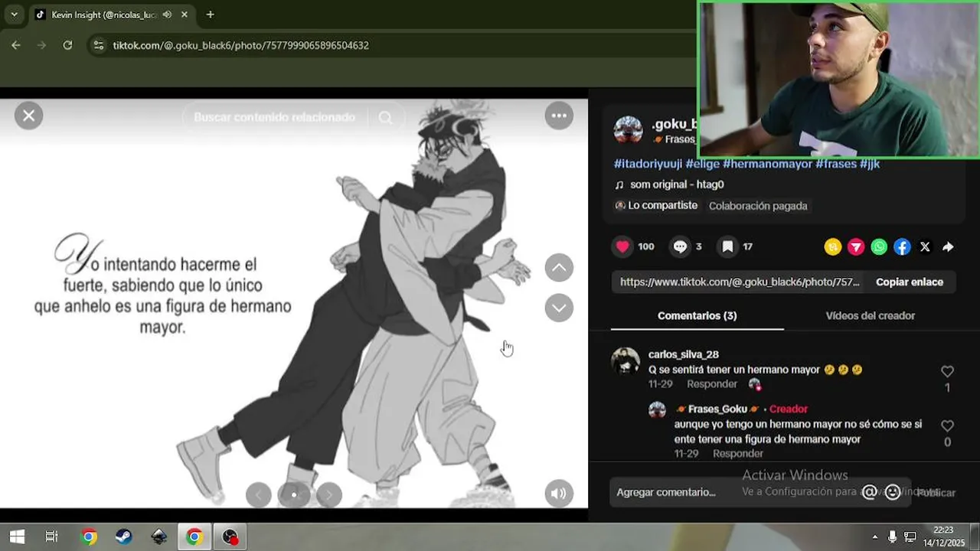Open hashtag #itadoriyuuji

[648, 164]
